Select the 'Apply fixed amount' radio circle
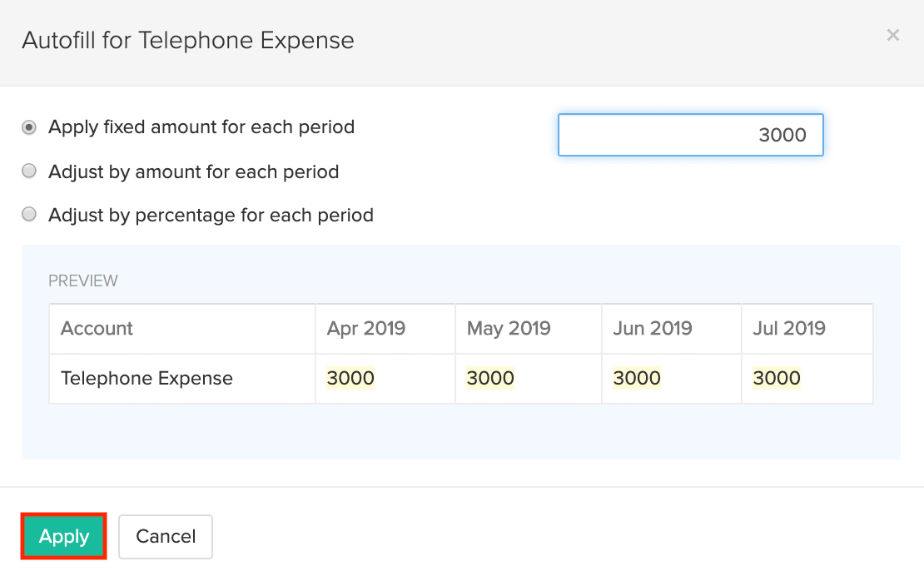The width and height of the screenshot is (924, 581). coord(29,127)
